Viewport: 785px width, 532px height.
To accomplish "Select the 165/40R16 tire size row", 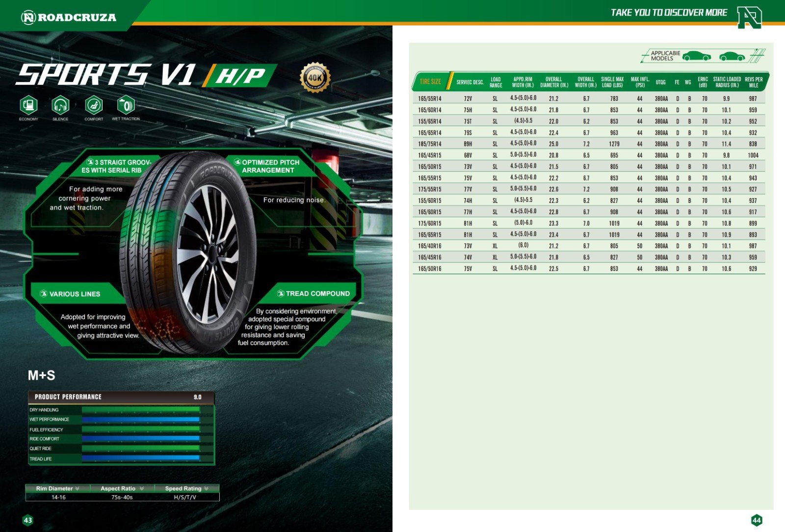I will click(x=430, y=246).
